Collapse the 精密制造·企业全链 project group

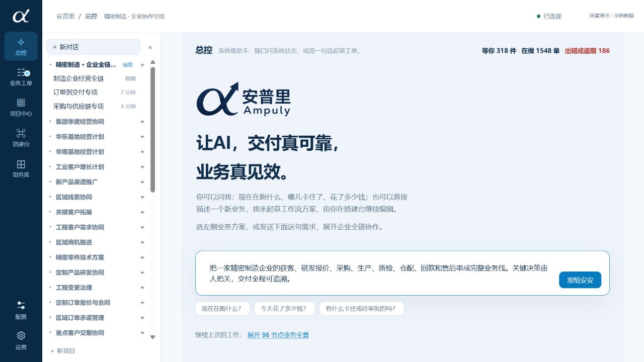50,65
